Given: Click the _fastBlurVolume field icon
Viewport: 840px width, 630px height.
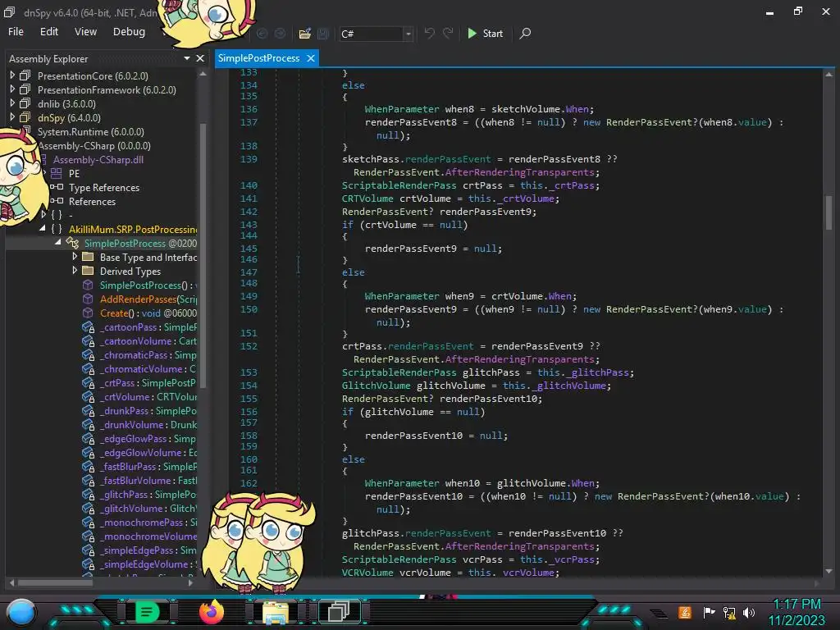Looking at the screenshot, I should pos(88,480).
